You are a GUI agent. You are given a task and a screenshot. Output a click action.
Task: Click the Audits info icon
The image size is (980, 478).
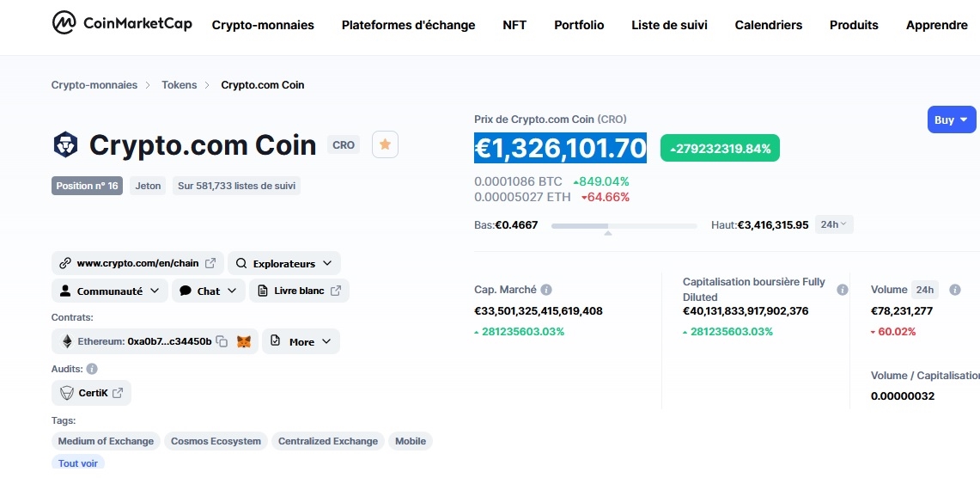point(92,369)
